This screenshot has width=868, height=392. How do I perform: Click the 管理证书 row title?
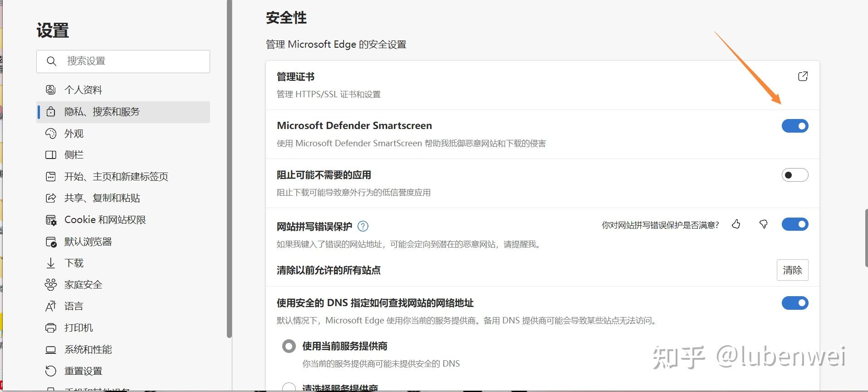296,77
